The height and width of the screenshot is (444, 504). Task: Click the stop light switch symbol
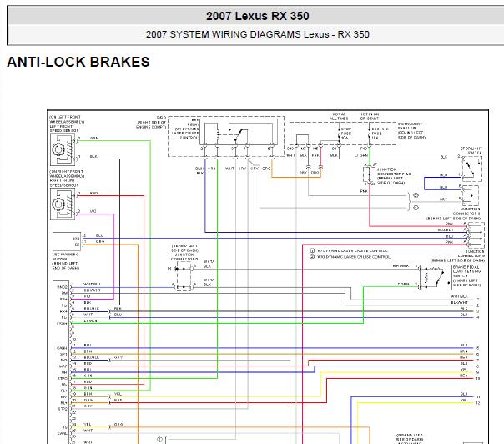point(471,168)
